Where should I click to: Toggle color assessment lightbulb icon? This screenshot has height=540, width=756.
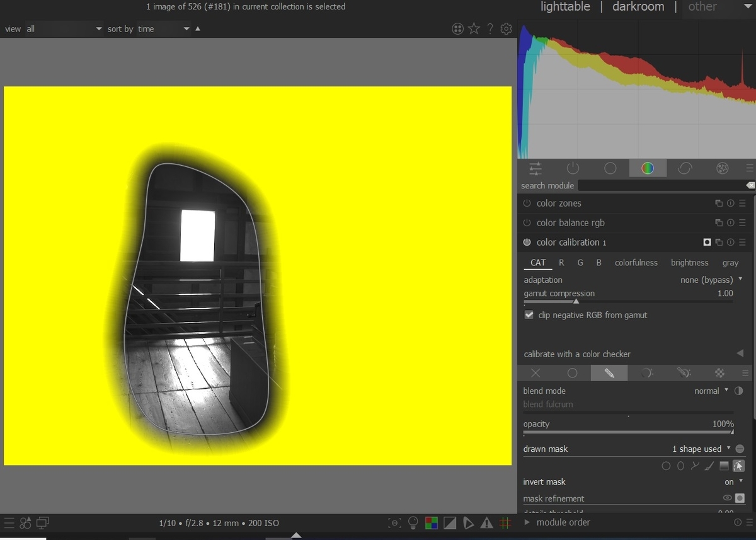413,522
